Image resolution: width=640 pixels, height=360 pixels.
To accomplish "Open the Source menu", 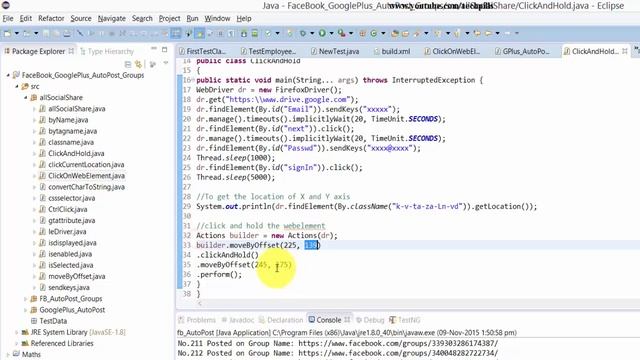I will [x=81, y=18].
